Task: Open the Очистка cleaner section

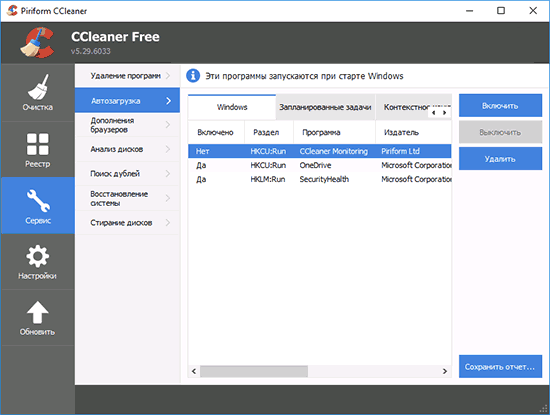Action: point(38,93)
